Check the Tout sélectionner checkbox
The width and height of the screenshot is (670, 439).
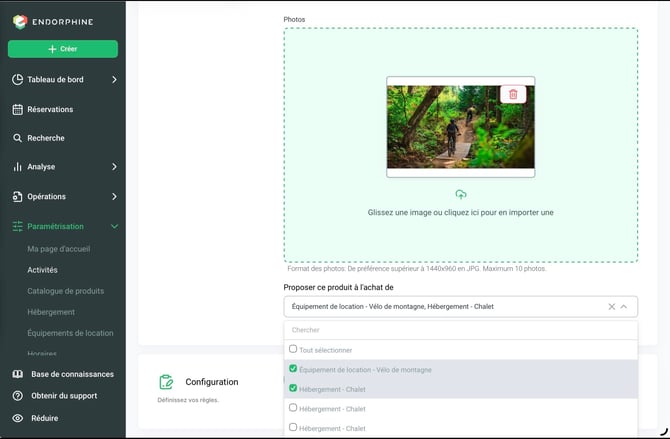click(293, 349)
